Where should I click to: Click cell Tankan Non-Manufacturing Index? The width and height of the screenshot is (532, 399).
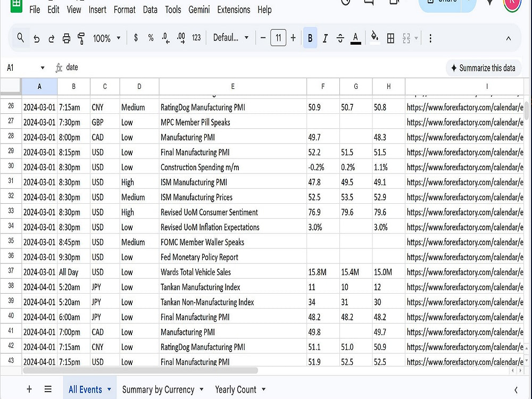233,302
